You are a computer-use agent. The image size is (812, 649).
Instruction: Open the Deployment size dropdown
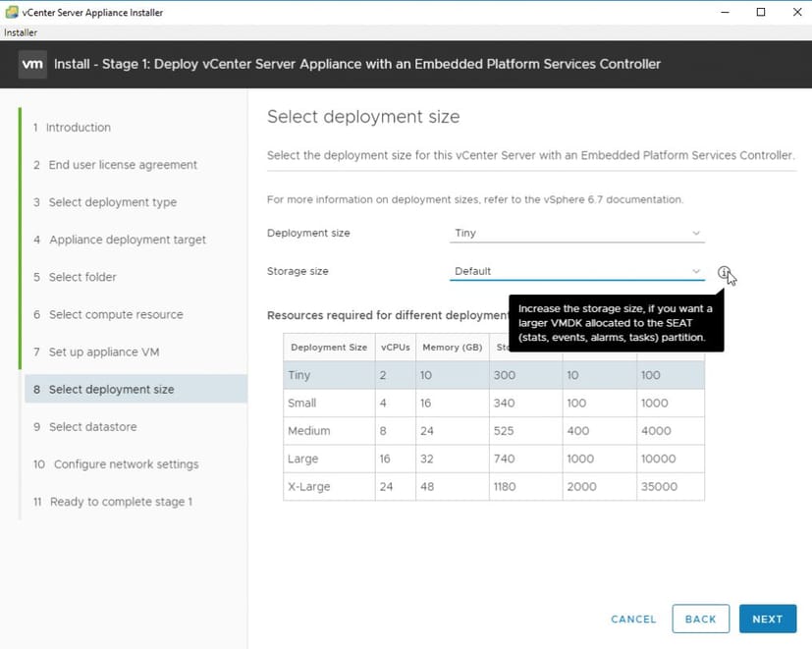tap(576, 233)
